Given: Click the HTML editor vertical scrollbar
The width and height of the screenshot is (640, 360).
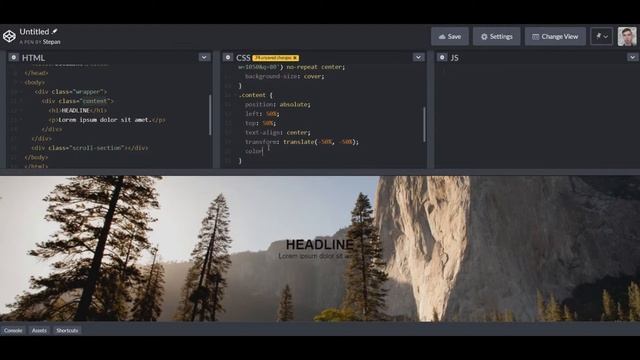Looking at the screenshot, I should click(x=210, y=115).
